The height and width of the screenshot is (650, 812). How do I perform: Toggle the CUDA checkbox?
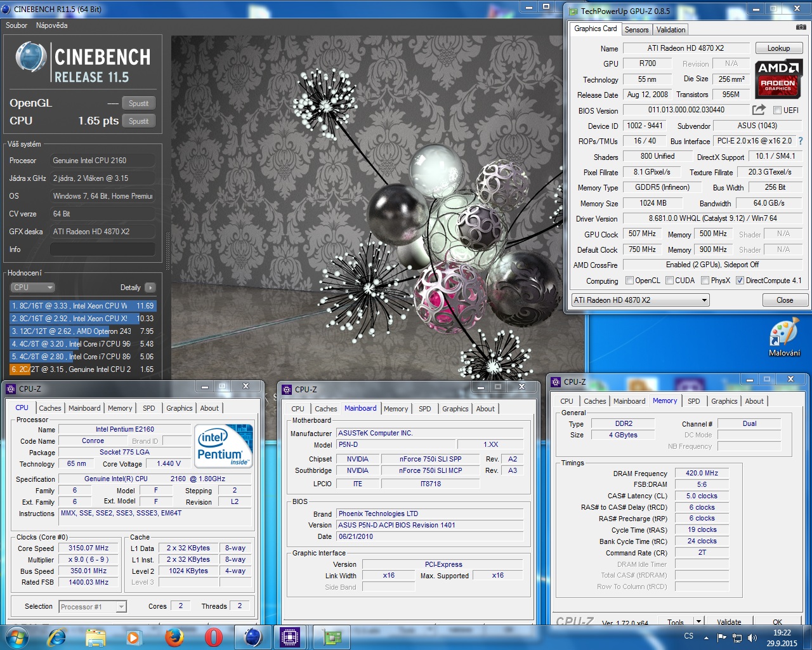pos(669,281)
